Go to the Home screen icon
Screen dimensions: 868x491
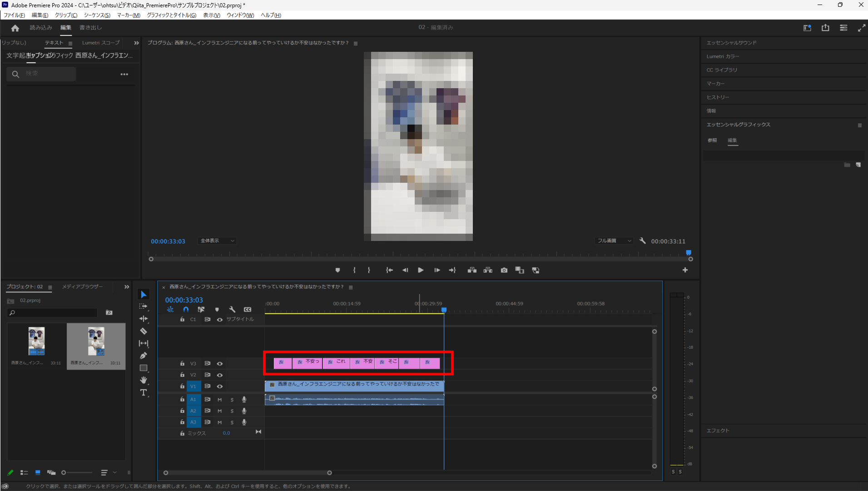[x=15, y=28]
